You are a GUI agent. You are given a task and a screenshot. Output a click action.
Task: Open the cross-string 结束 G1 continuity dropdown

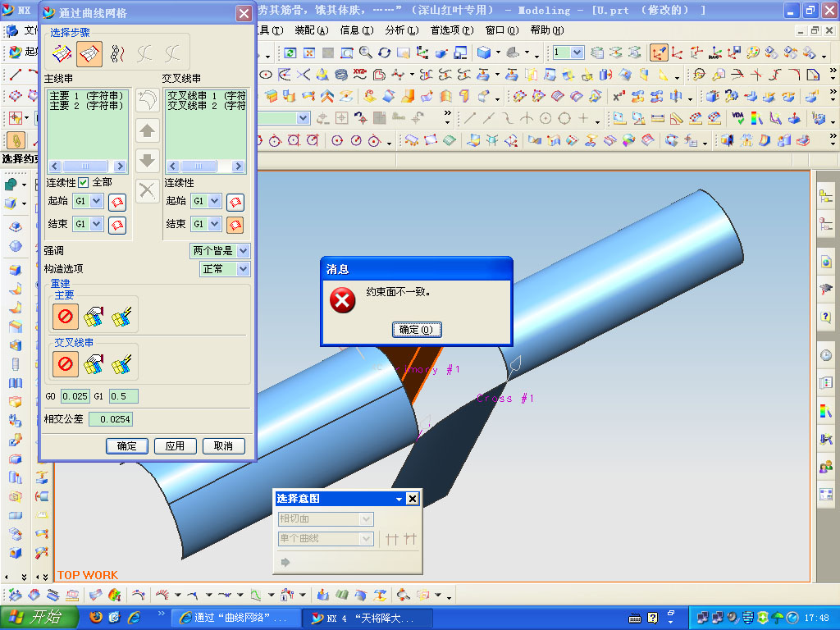pyautogui.click(x=214, y=224)
